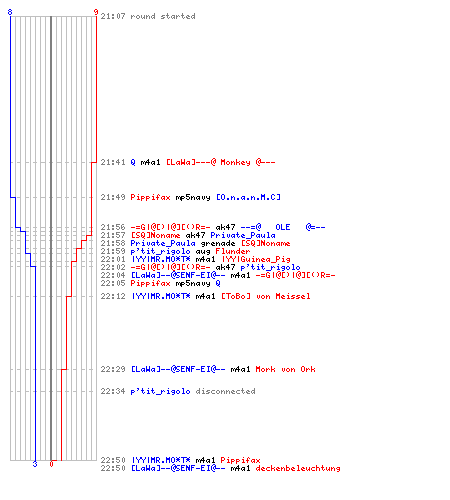Click victim Q in the 22:05 mp5navy line
Image resolution: width=450 pixels, height=500 pixels.
[x=218, y=283]
